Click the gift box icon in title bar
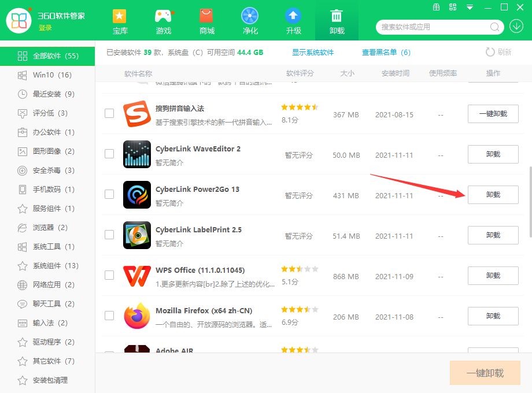Viewport: 532px width, 393px height. tap(437, 7)
